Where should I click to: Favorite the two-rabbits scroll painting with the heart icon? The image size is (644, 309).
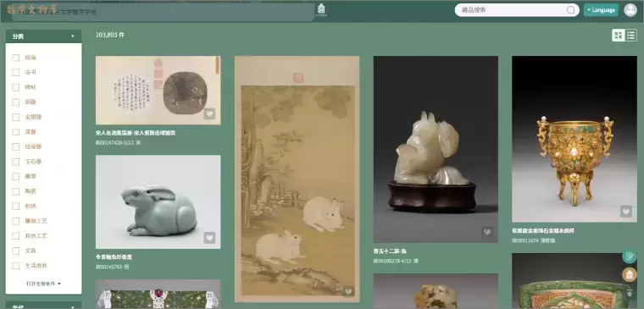348,291
